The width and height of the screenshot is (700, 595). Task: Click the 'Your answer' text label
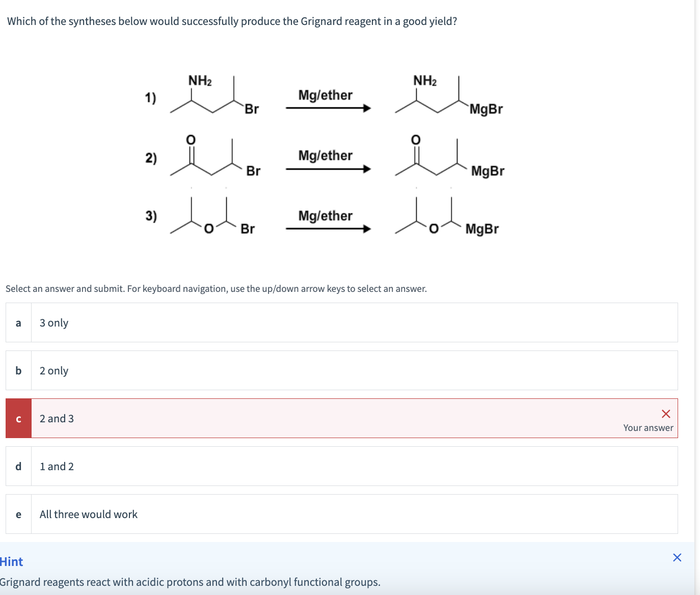click(x=648, y=428)
